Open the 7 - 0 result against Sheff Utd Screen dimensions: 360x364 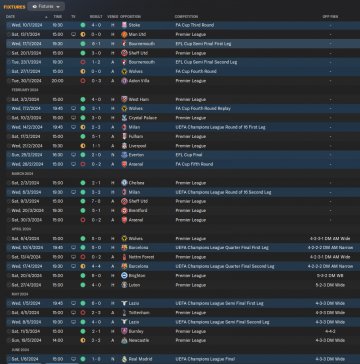point(96,201)
